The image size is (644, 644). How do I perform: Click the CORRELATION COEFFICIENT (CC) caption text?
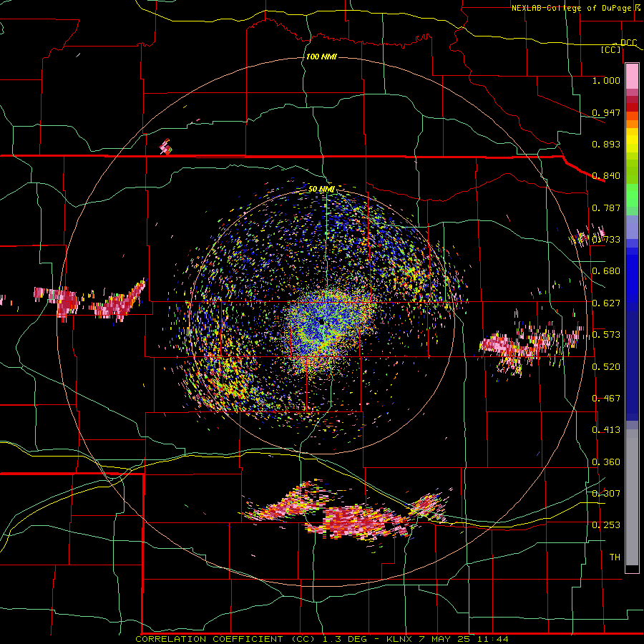pos(225,639)
